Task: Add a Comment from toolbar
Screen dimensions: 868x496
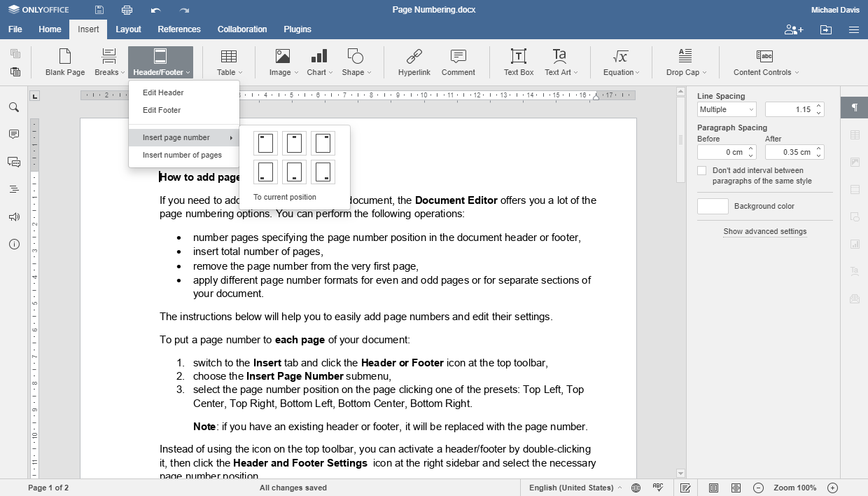Action: [458, 62]
